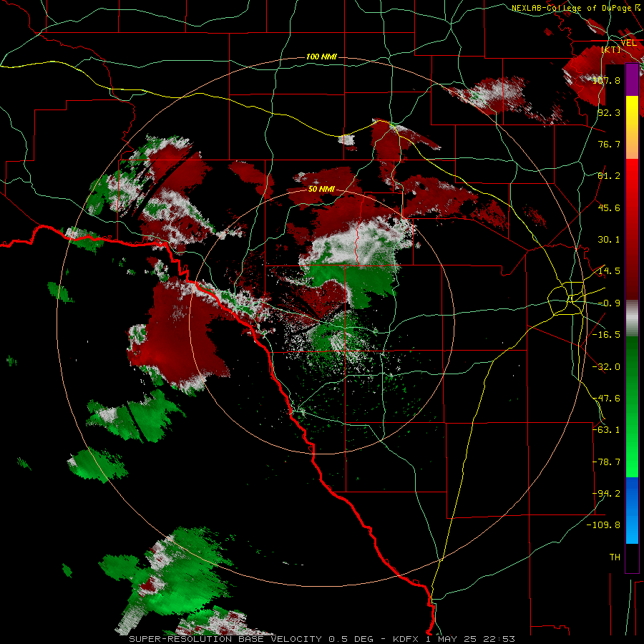Image resolution: width=644 pixels, height=644 pixels.
Task: Click the -94.2 legend value
Action: [606, 493]
